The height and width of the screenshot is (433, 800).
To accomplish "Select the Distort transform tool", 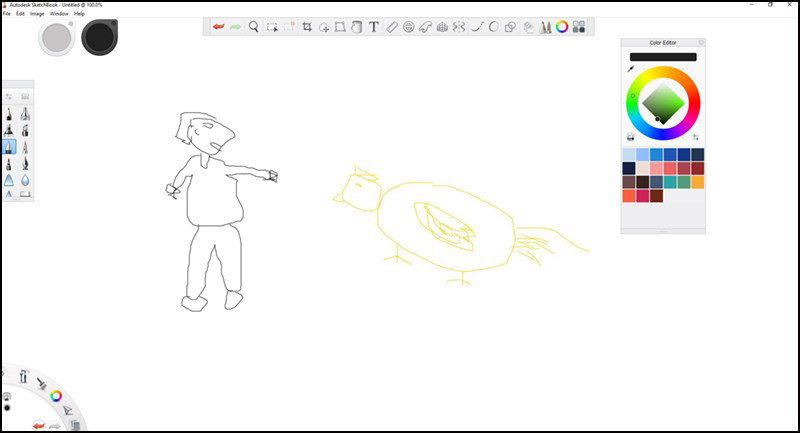I will click(x=340, y=27).
